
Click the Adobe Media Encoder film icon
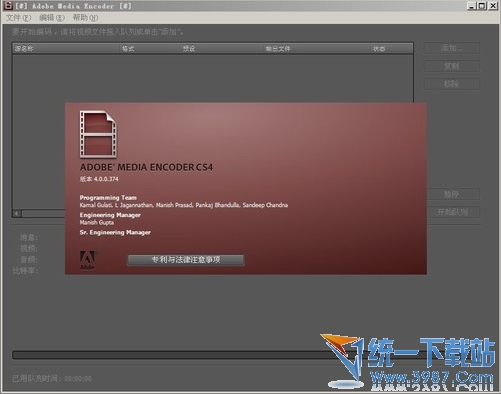(x=98, y=134)
